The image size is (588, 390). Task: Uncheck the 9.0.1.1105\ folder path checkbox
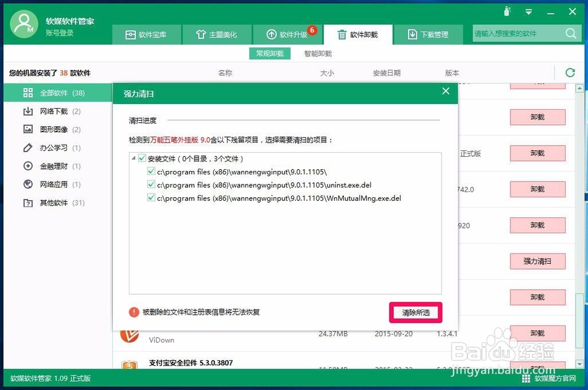point(151,171)
